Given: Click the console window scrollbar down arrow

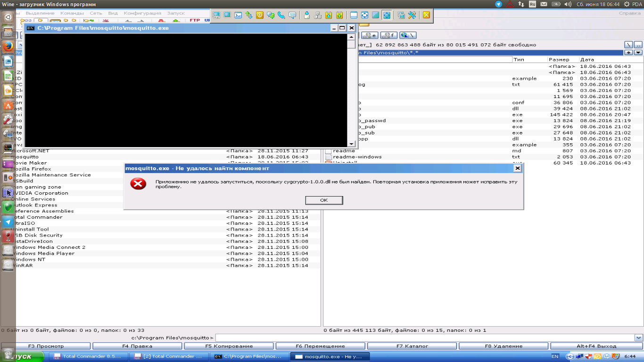Looking at the screenshot, I should pos(351,143).
